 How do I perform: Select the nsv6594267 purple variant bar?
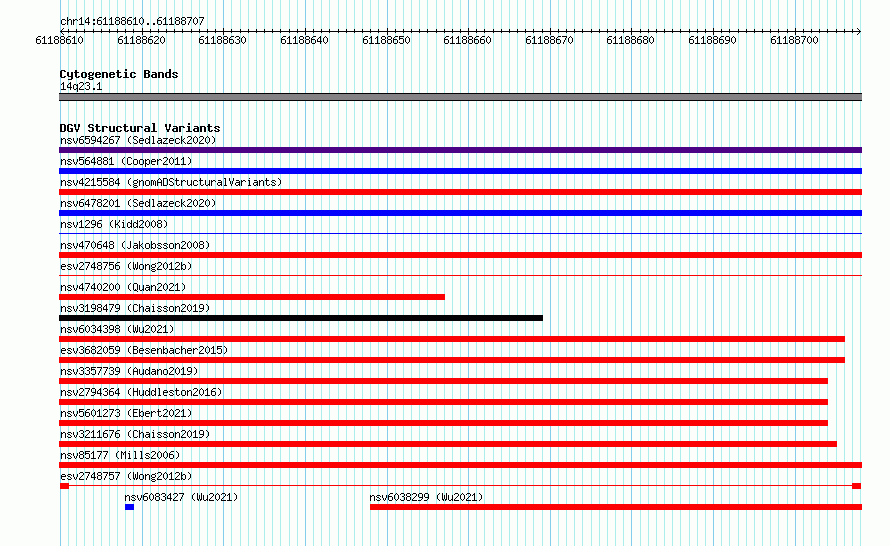(x=460, y=150)
